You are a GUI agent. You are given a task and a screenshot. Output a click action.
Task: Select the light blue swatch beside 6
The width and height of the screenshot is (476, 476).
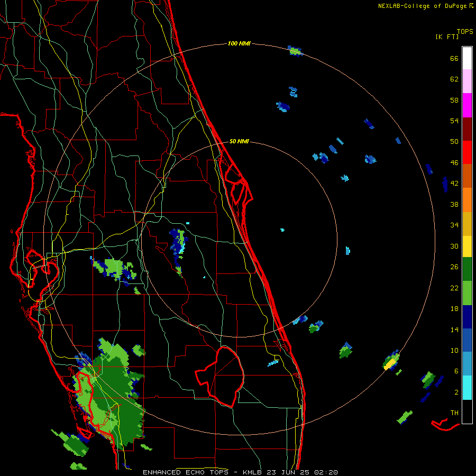[467, 363]
